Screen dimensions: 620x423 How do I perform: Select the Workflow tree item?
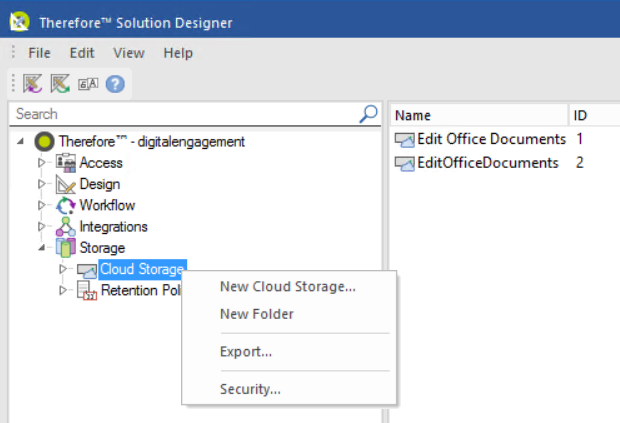(x=107, y=205)
